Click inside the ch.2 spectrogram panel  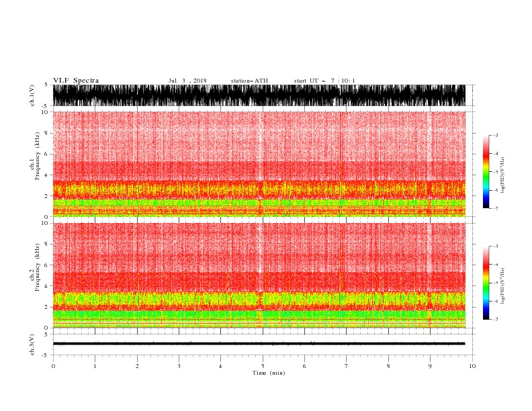click(x=259, y=275)
